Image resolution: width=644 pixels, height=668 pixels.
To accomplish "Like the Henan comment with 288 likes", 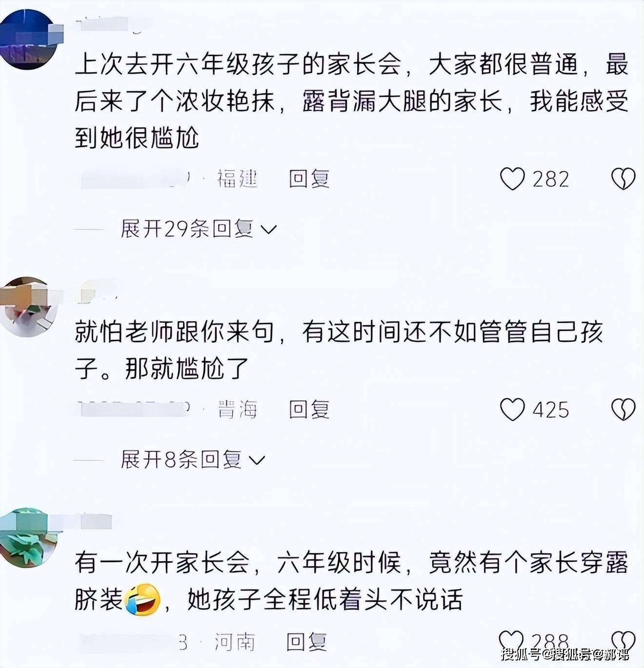I will 511,641.
